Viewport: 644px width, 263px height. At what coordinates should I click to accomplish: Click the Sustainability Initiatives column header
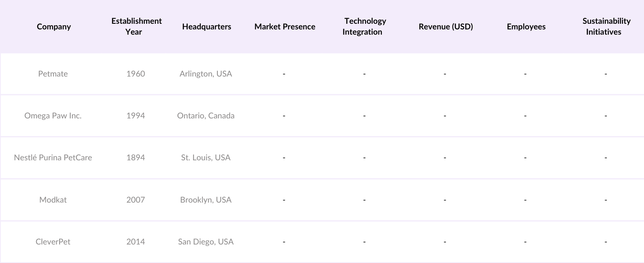pos(606,27)
